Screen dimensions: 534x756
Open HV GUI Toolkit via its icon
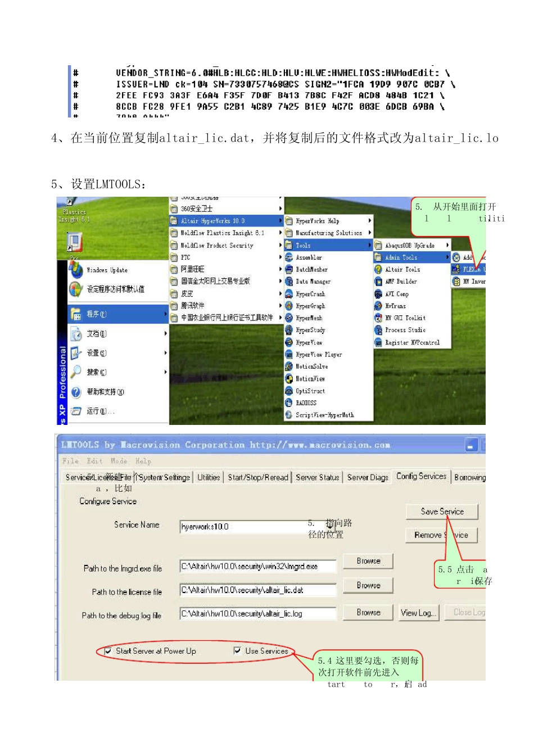[378, 318]
